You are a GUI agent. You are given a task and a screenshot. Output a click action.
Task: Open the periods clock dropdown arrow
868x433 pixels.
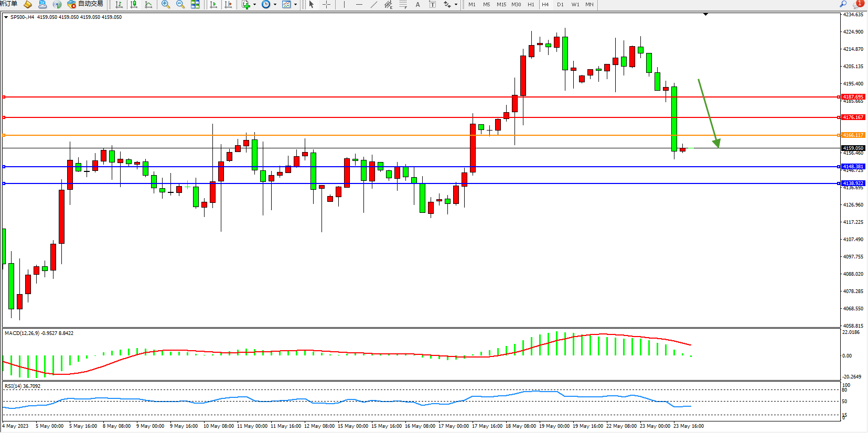click(275, 5)
